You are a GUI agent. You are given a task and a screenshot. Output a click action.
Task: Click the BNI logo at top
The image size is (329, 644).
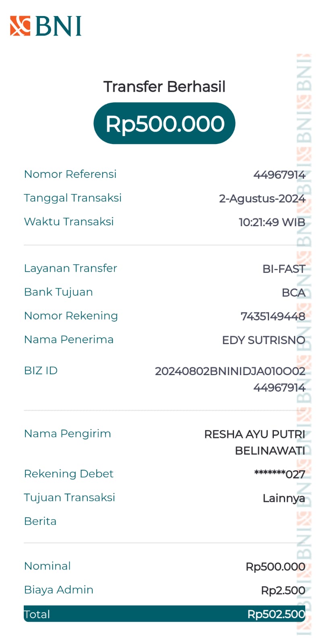point(46,26)
